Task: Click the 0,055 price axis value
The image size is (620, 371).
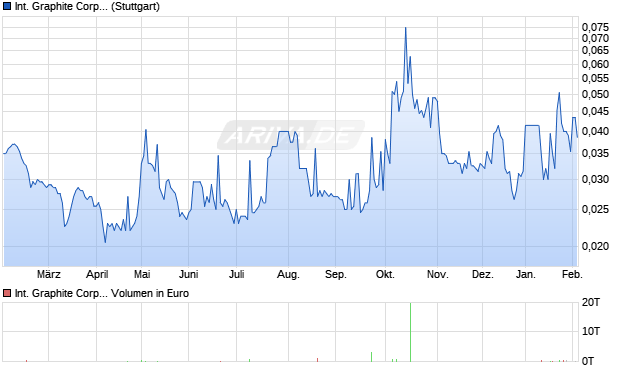Action: click(595, 78)
